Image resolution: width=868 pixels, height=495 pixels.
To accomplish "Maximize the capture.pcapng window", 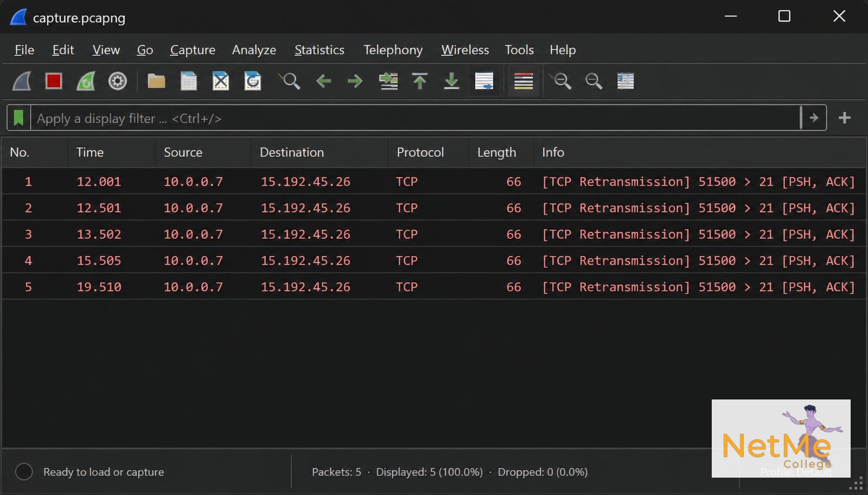I will (784, 16).
